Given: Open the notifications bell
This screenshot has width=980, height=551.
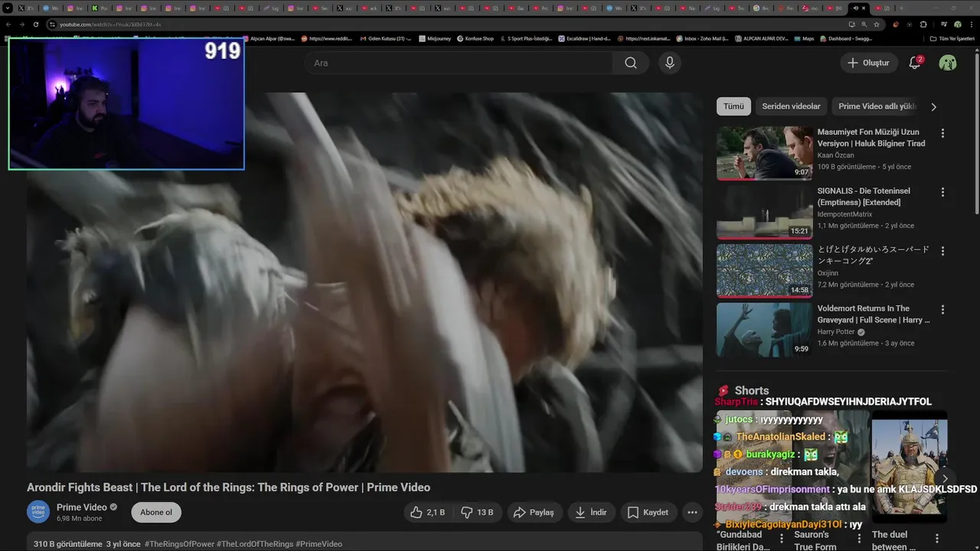Looking at the screenshot, I should click(915, 63).
